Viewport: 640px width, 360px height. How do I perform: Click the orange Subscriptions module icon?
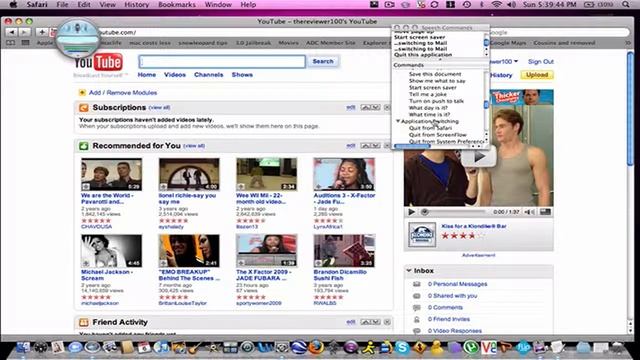84,108
